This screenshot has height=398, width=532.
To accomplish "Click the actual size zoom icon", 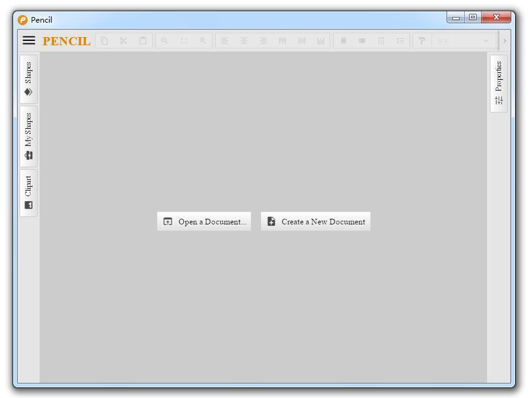I will coord(184,41).
